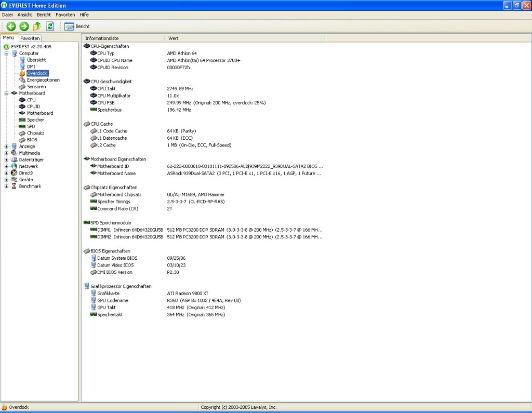The image size is (532, 413).
Task: Collapse the Computer tree node
Action: (x=6, y=54)
